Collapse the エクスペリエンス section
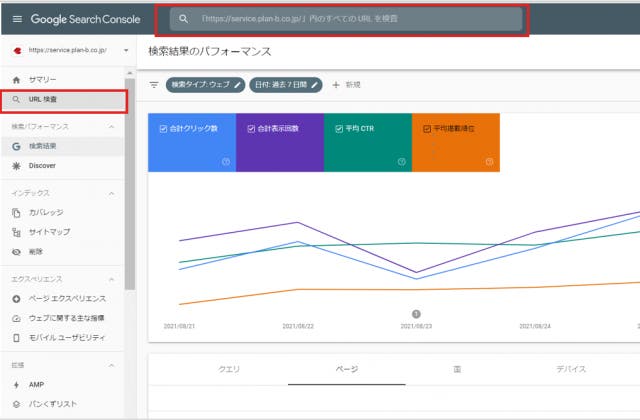This screenshot has height=420, width=640. coord(111,280)
